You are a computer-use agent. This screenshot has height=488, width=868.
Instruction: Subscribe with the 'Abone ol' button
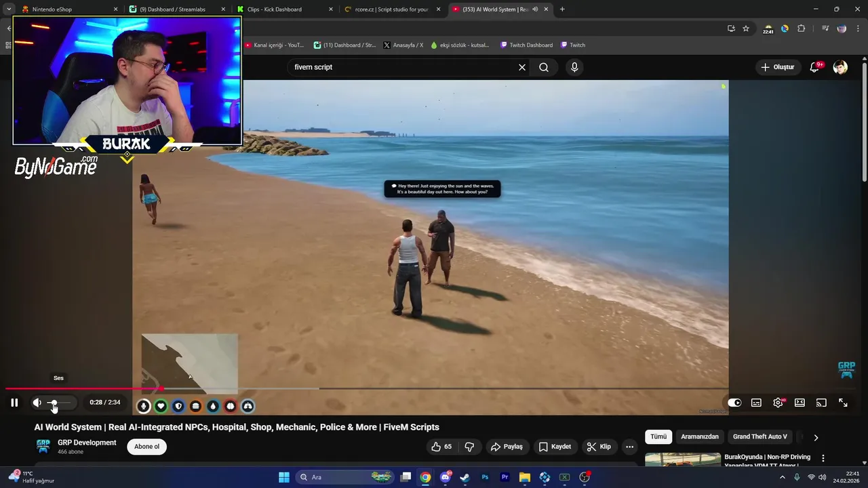point(146,447)
